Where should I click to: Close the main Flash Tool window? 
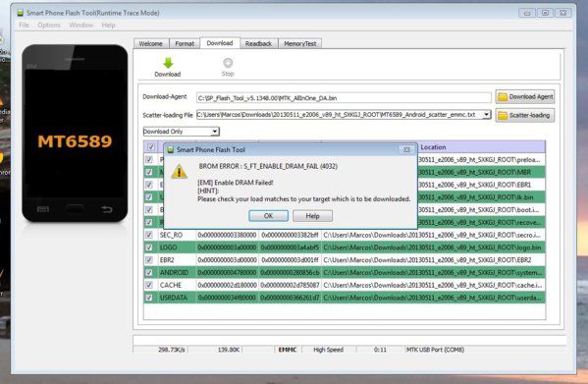(x=562, y=13)
